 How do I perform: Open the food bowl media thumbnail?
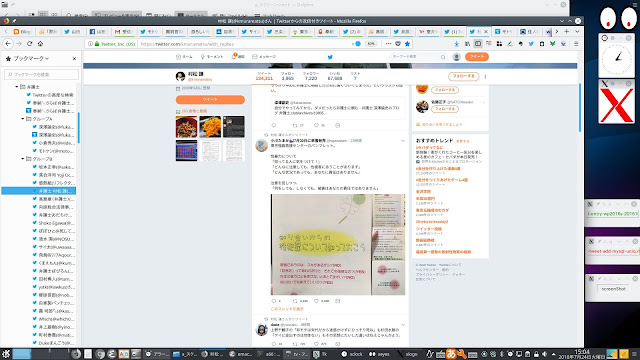point(187,127)
